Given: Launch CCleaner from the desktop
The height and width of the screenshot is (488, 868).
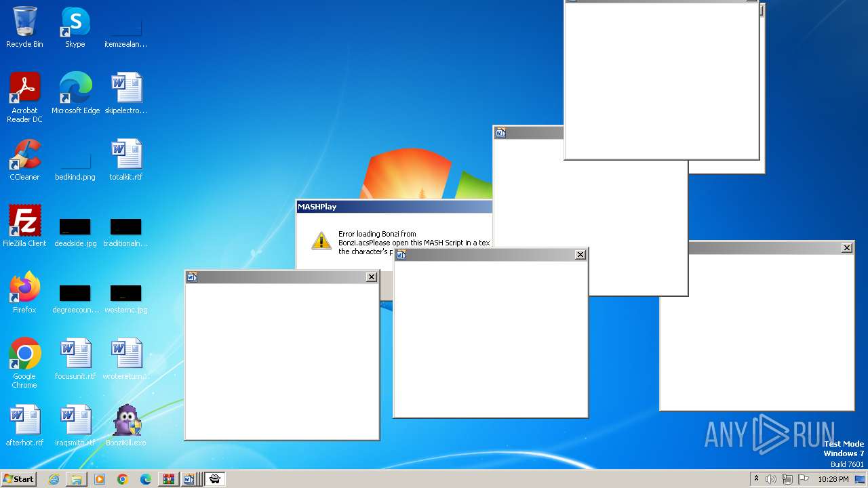Looking at the screenshot, I should (24, 160).
